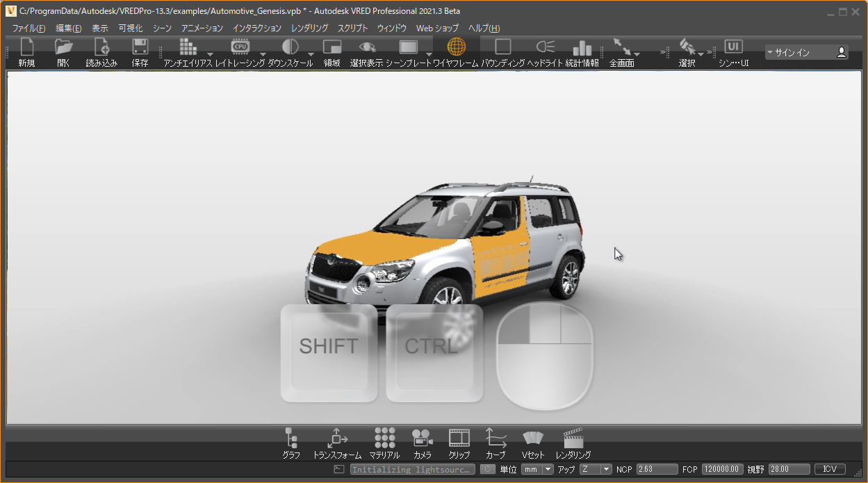868x483 pixels.
Task: Click the C button in status bar
Action: (488, 469)
